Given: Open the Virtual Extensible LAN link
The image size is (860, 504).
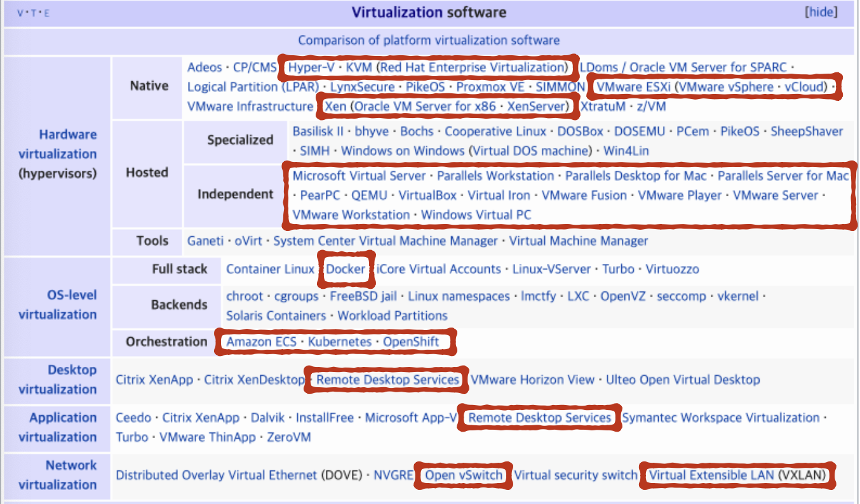Looking at the screenshot, I should click(711, 475).
